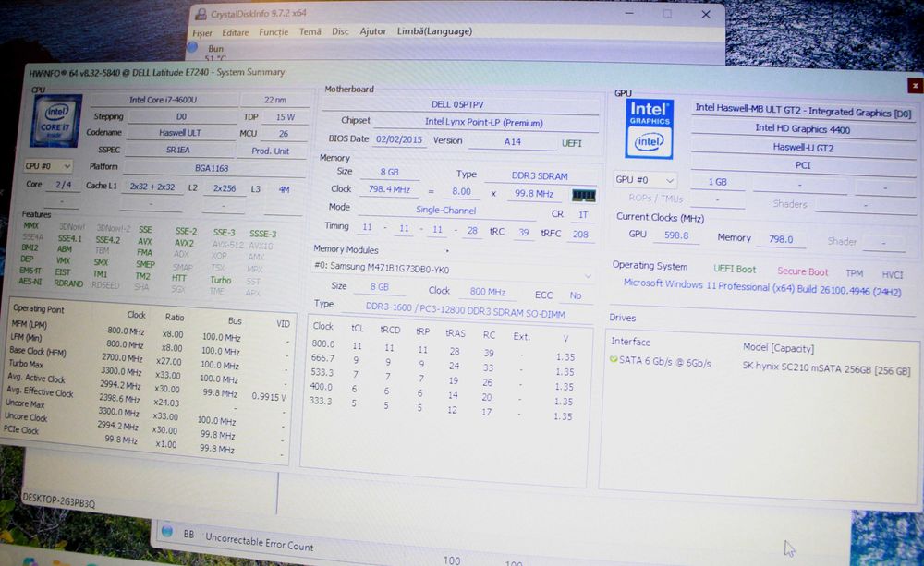Open the Disc menu in CrystalDiskInfo
924x566 pixels.
340,31
